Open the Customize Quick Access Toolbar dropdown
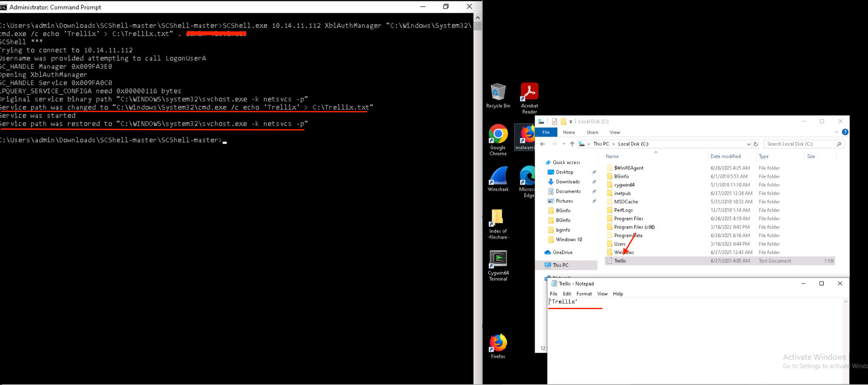868x385 pixels. [x=570, y=122]
